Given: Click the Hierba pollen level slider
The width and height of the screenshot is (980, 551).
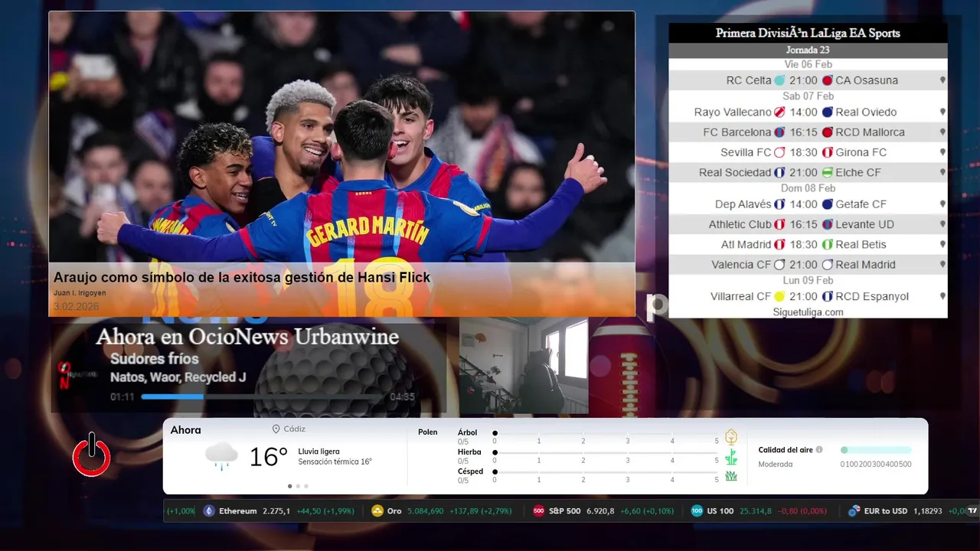Looking at the screenshot, I should click(606, 453).
